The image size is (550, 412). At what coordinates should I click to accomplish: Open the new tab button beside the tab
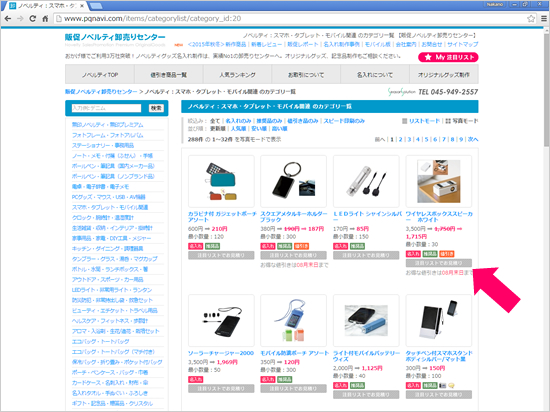pos(96,6)
